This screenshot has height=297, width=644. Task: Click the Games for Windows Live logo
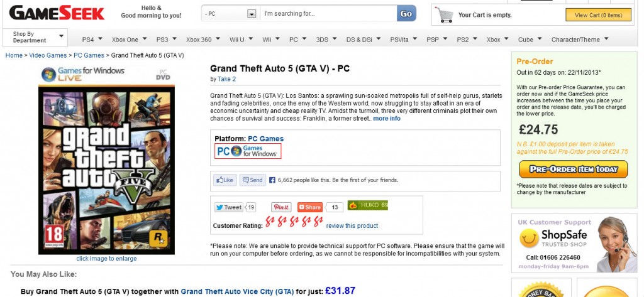tap(83, 74)
